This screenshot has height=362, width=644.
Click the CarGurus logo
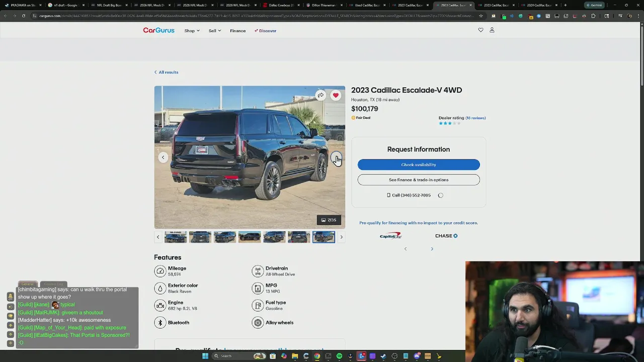[x=158, y=30]
